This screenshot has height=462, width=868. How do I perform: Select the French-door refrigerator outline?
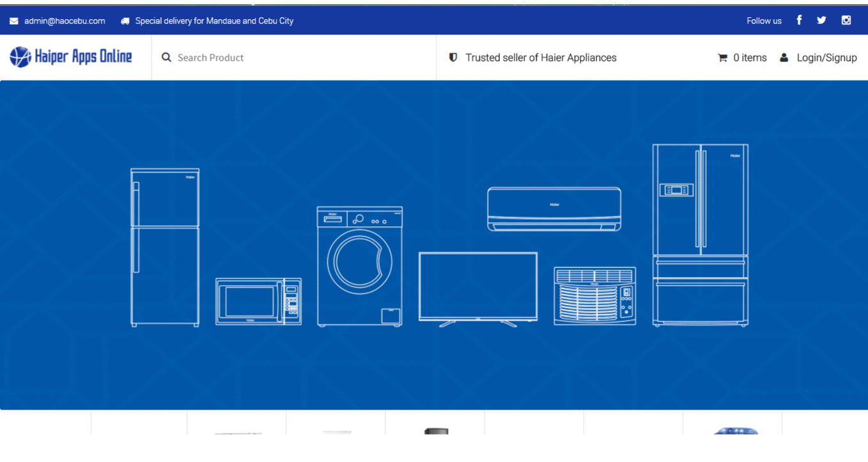(x=701, y=235)
